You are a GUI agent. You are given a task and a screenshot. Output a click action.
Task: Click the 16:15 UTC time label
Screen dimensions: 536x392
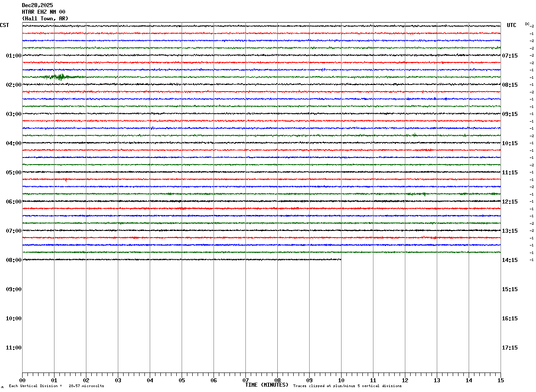tap(510, 319)
